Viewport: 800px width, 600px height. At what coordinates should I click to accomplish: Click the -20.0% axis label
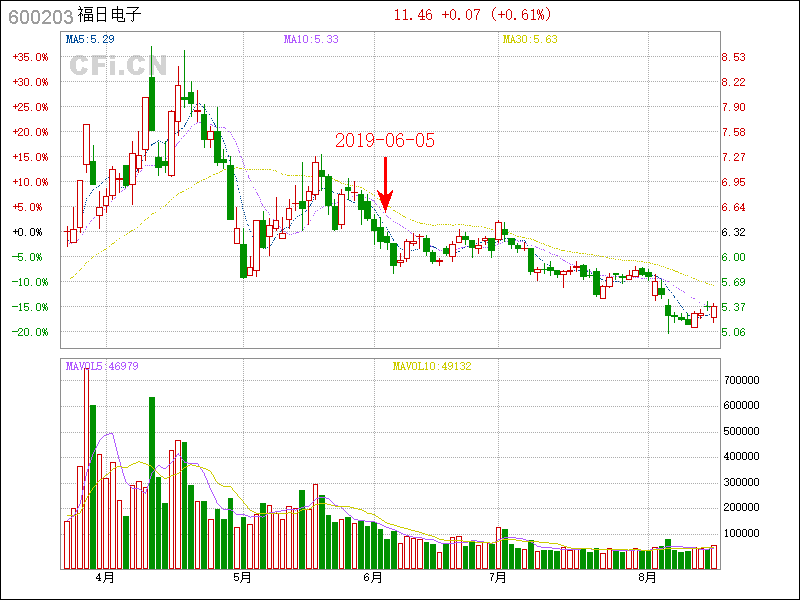[31, 332]
